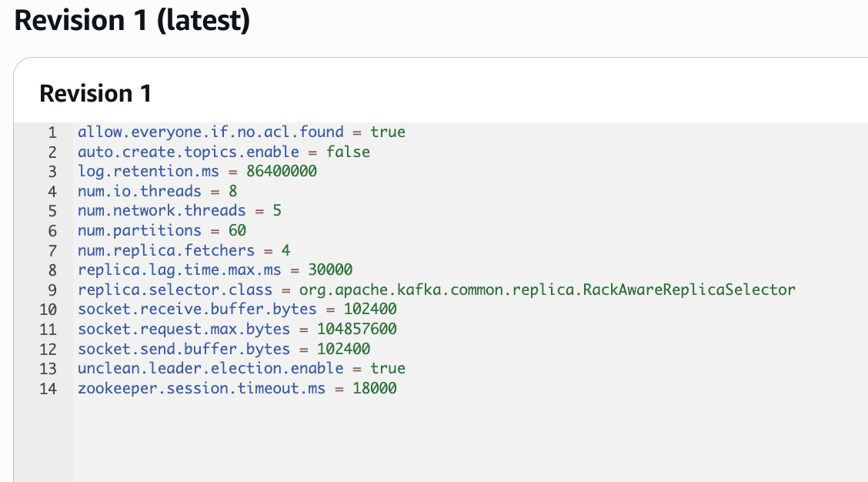Click socket.receive.buffer.bytes property line
The width and height of the screenshot is (868, 482).
[237, 310]
